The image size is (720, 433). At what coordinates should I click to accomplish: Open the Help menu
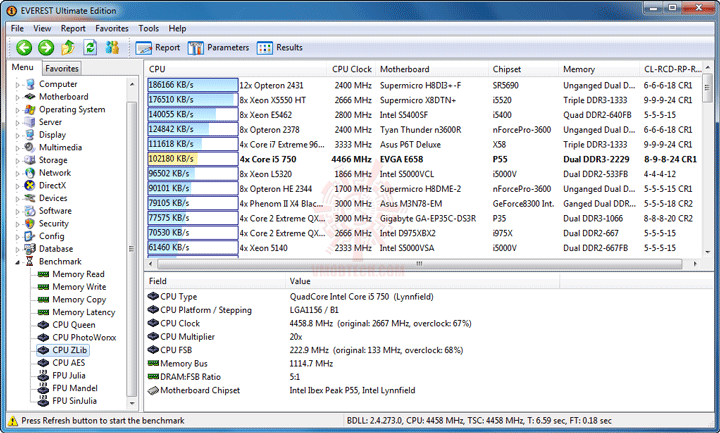coord(177,28)
